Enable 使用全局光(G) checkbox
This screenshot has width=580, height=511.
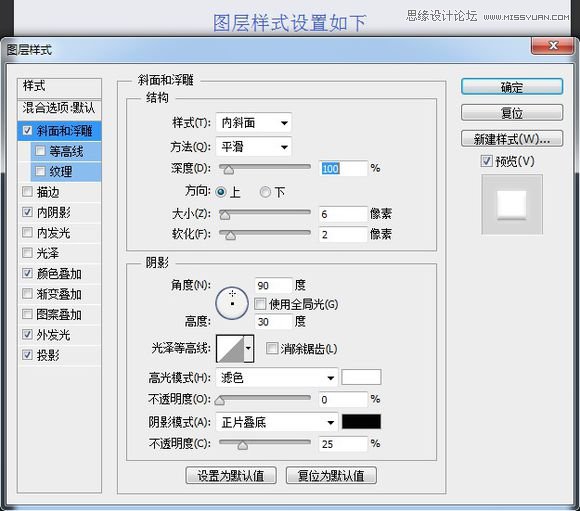260,304
